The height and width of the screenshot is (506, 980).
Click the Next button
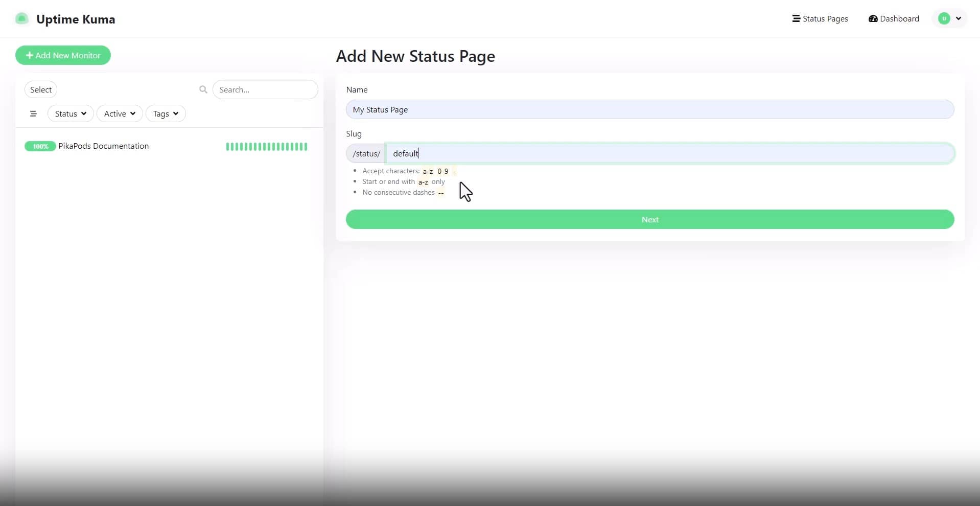(649, 219)
